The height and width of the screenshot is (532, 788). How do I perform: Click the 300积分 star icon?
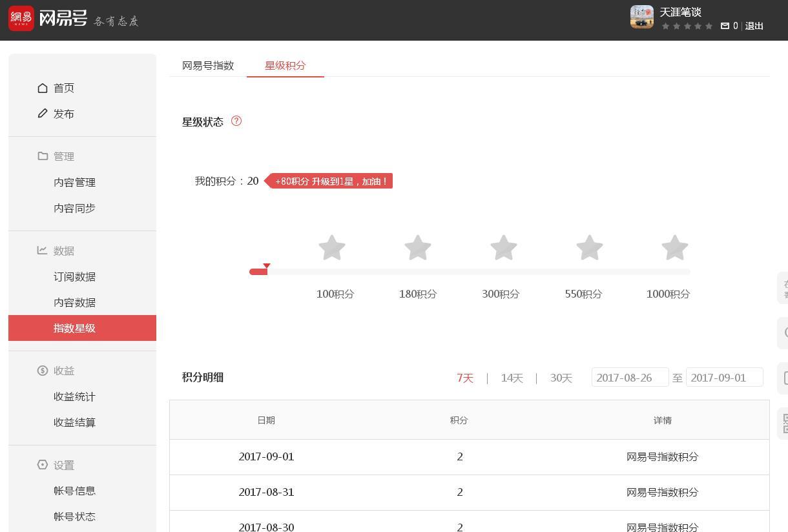click(x=504, y=248)
